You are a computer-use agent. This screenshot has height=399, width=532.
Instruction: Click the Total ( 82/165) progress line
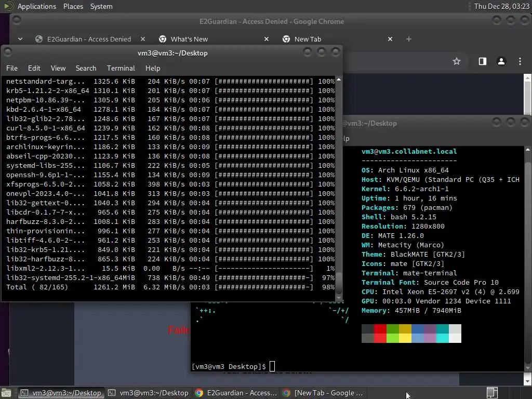(170, 287)
